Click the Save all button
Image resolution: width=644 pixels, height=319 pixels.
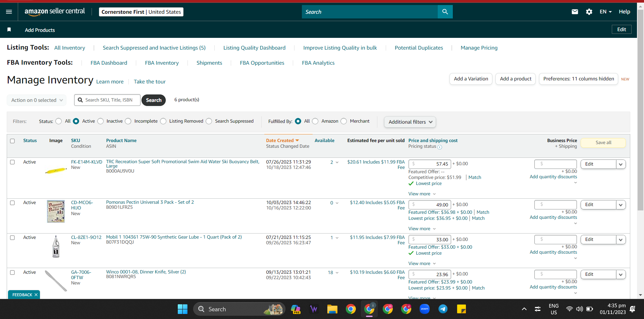(x=603, y=143)
